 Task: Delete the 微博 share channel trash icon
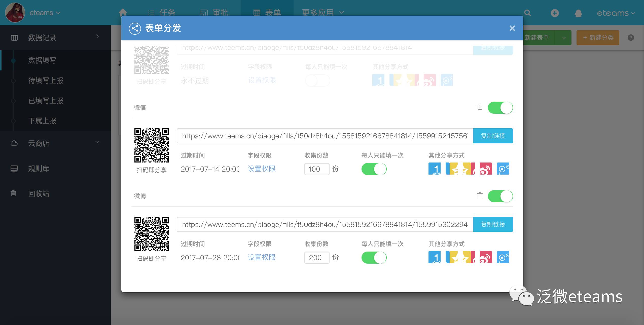click(480, 195)
